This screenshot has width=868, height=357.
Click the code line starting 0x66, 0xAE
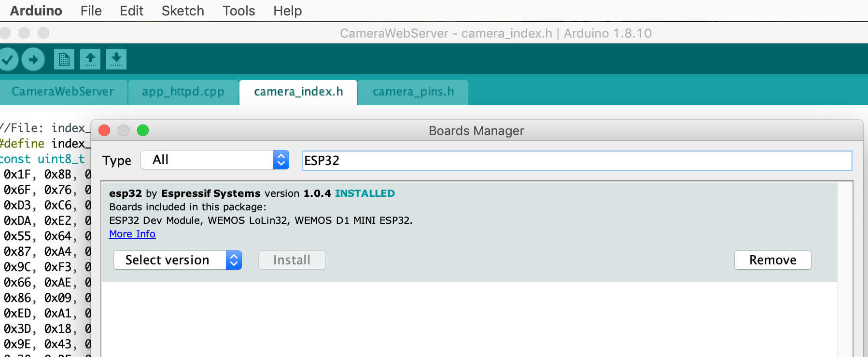(47, 282)
